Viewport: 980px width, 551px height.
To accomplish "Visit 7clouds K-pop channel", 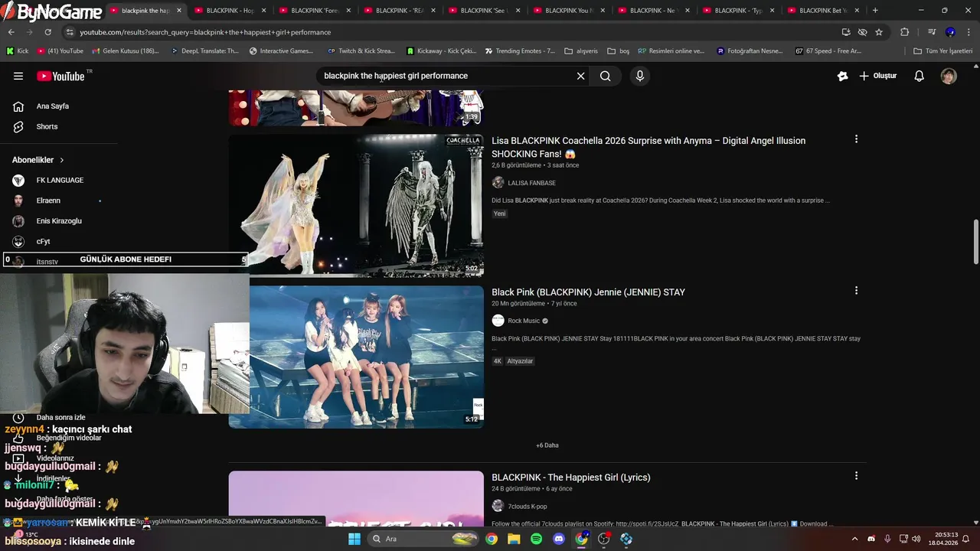I will (527, 506).
